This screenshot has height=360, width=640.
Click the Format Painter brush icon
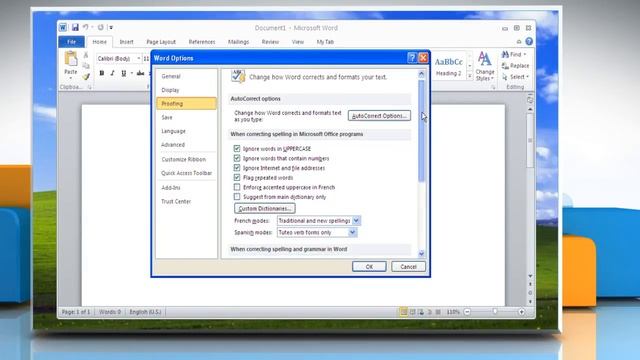click(x=86, y=76)
